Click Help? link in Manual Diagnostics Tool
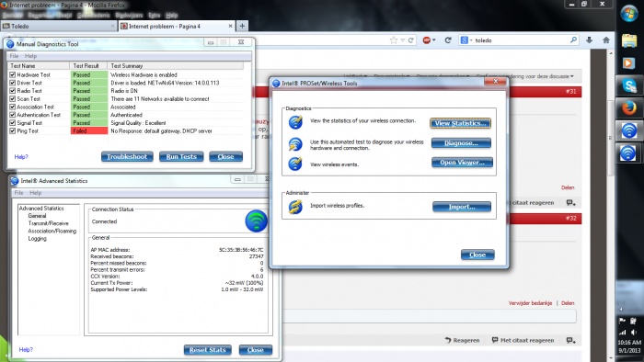This screenshot has width=644, height=362. [x=21, y=156]
